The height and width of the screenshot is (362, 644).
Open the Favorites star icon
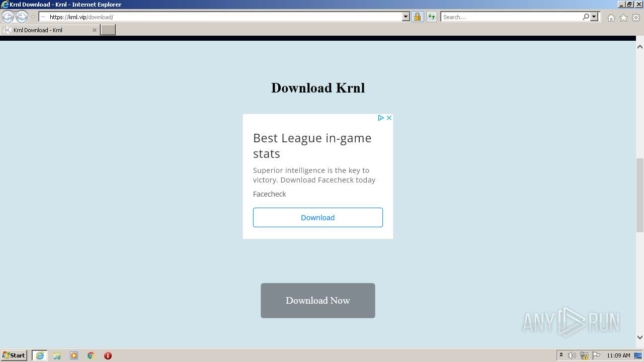623,18
